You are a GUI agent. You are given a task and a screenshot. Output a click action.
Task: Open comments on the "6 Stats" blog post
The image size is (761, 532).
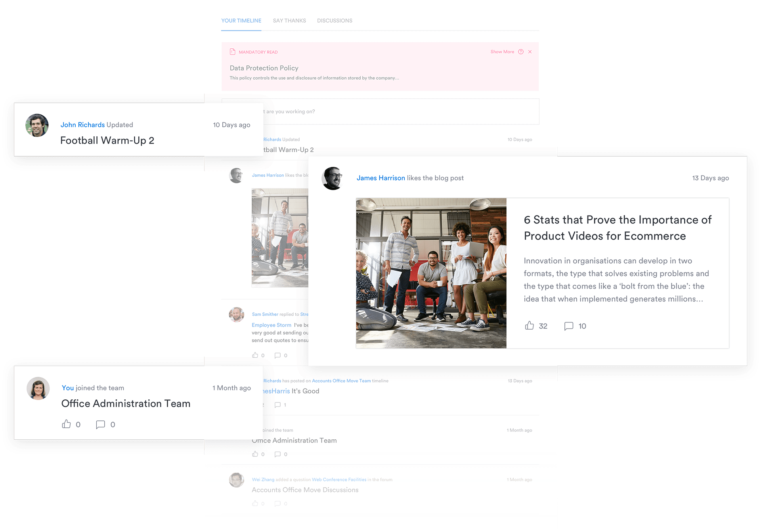(569, 326)
